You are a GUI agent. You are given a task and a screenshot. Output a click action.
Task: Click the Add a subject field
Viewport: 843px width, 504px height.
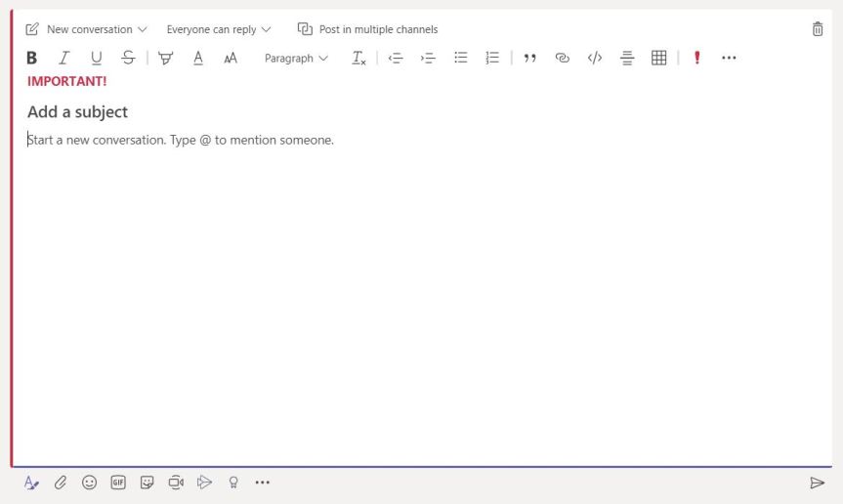(77, 112)
